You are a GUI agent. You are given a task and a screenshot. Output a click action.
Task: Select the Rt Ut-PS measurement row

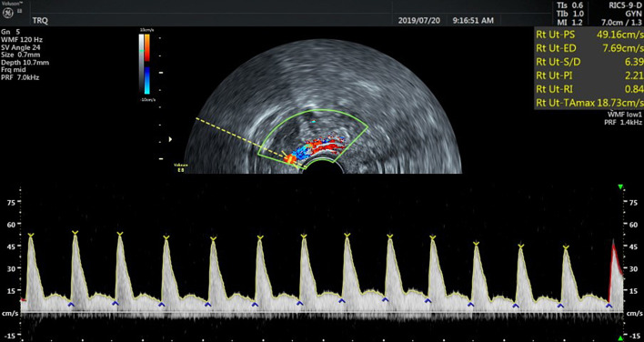pos(589,35)
